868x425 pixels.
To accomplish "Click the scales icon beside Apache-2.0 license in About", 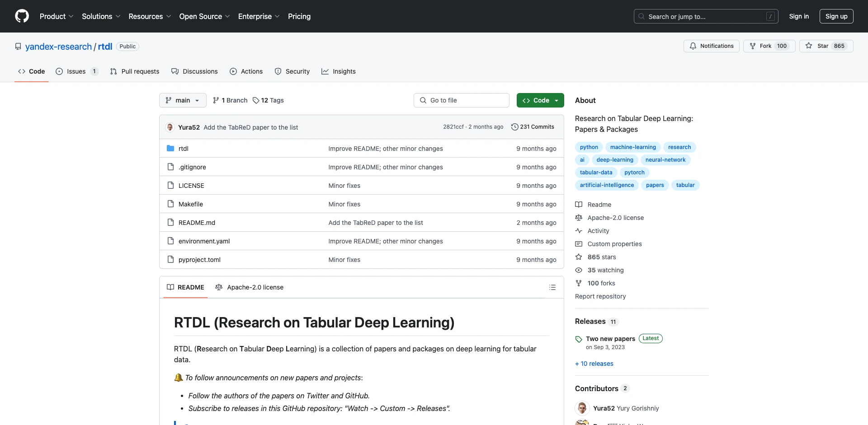I will coord(579,218).
